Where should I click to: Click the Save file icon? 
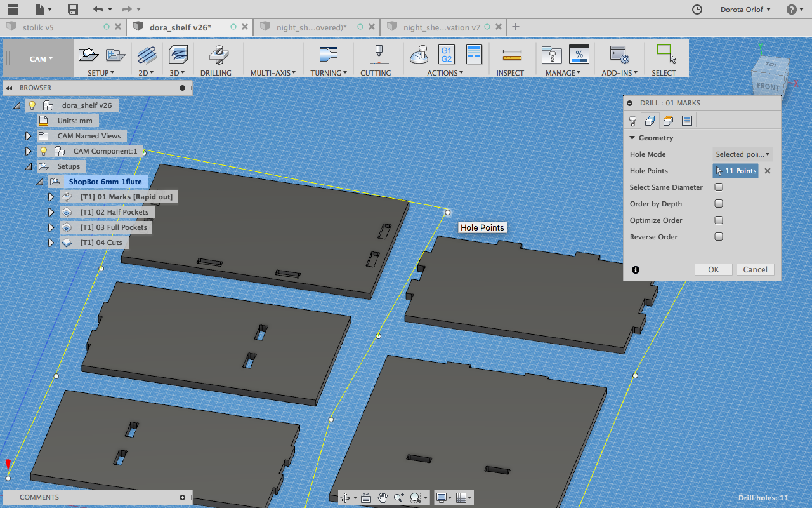click(x=73, y=10)
